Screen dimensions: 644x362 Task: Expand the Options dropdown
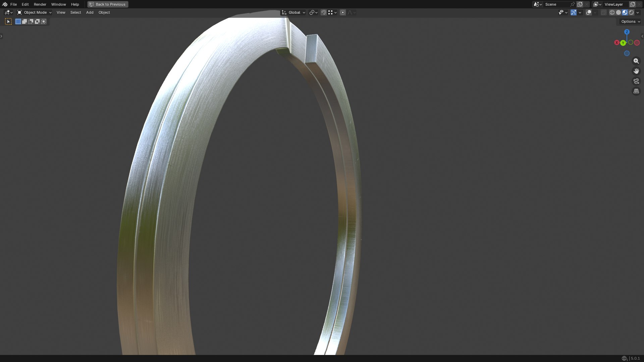click(x=630, y=21)
